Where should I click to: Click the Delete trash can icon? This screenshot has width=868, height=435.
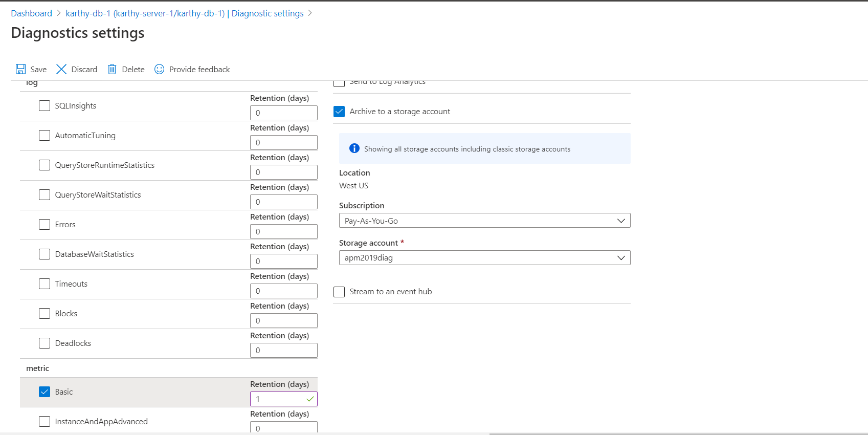click(x=112, y=69)
